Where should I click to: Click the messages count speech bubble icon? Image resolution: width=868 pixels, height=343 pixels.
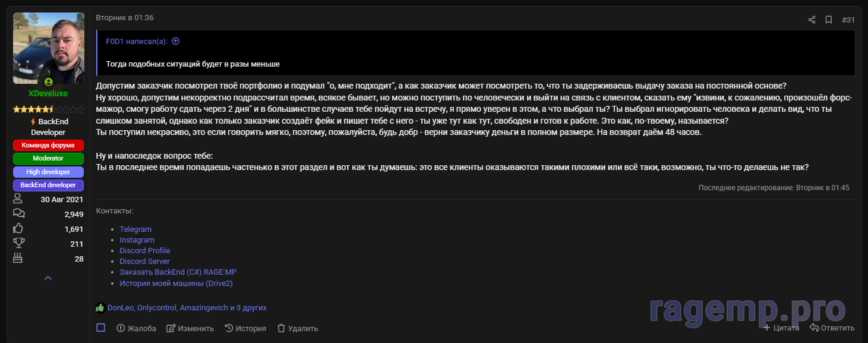coord(18,213)
